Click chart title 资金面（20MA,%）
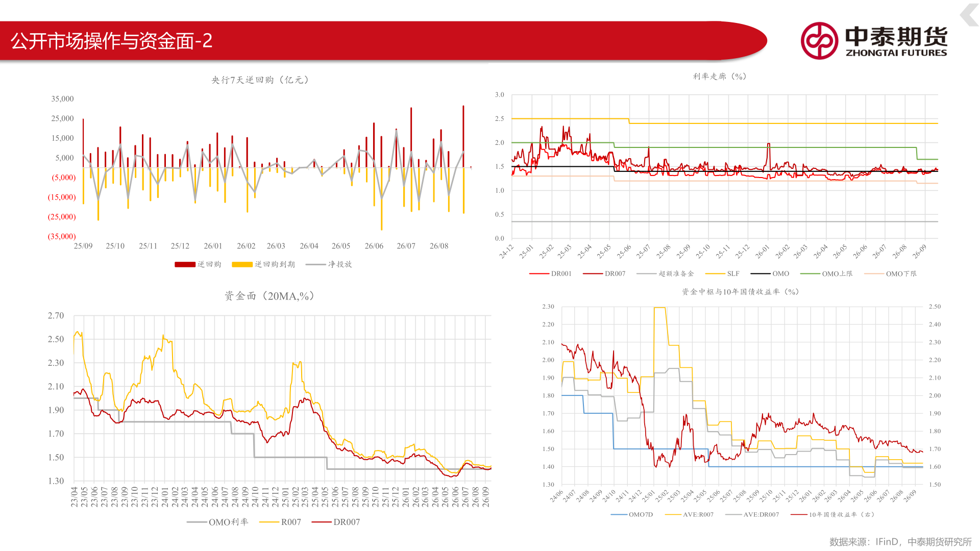 269,296
